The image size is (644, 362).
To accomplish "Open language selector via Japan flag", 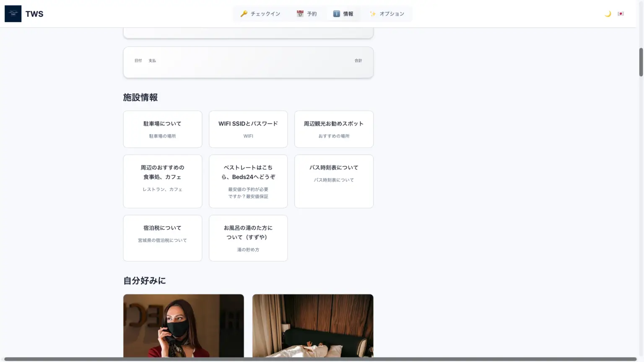I will 621,14.
